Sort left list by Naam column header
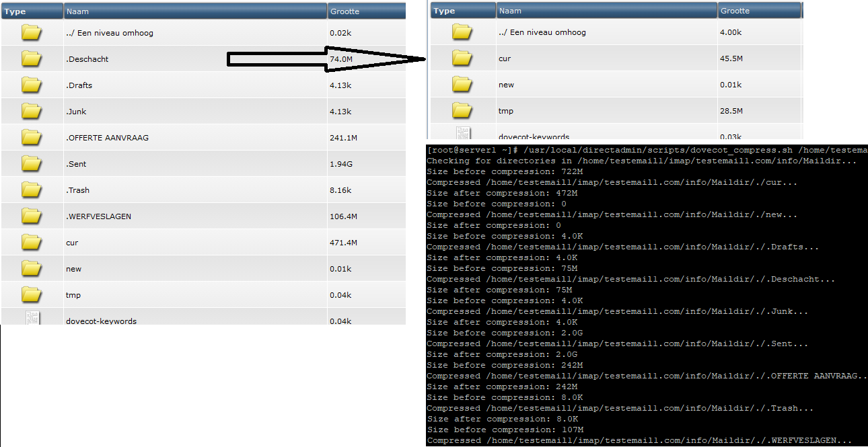Viewport: 868px width, 447px height. [x=77, y=11]
